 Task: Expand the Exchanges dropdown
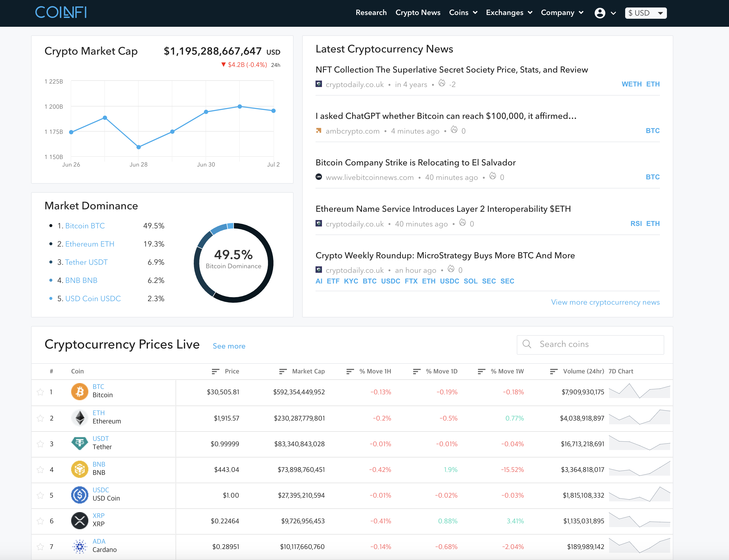coord(509,13)
